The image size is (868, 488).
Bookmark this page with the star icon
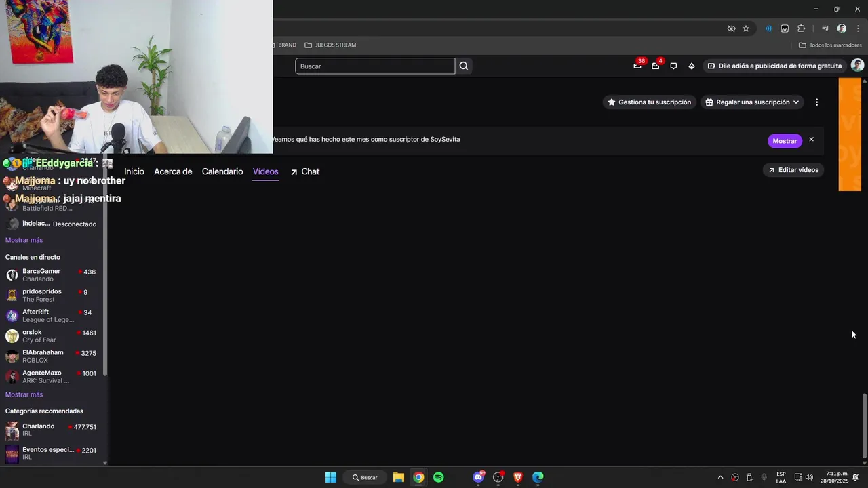(x=746, y=28)
